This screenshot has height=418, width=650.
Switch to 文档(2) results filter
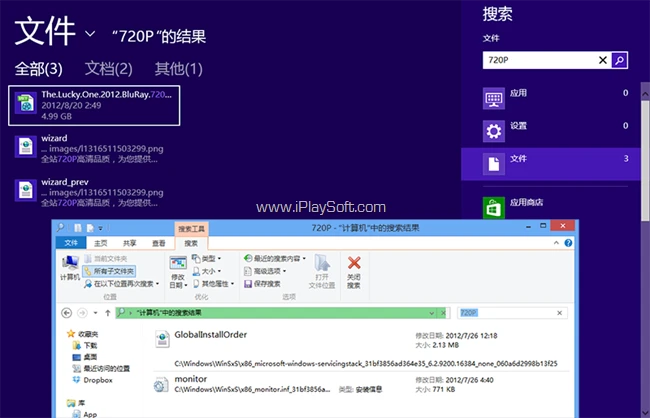click(x=109, y=69)
